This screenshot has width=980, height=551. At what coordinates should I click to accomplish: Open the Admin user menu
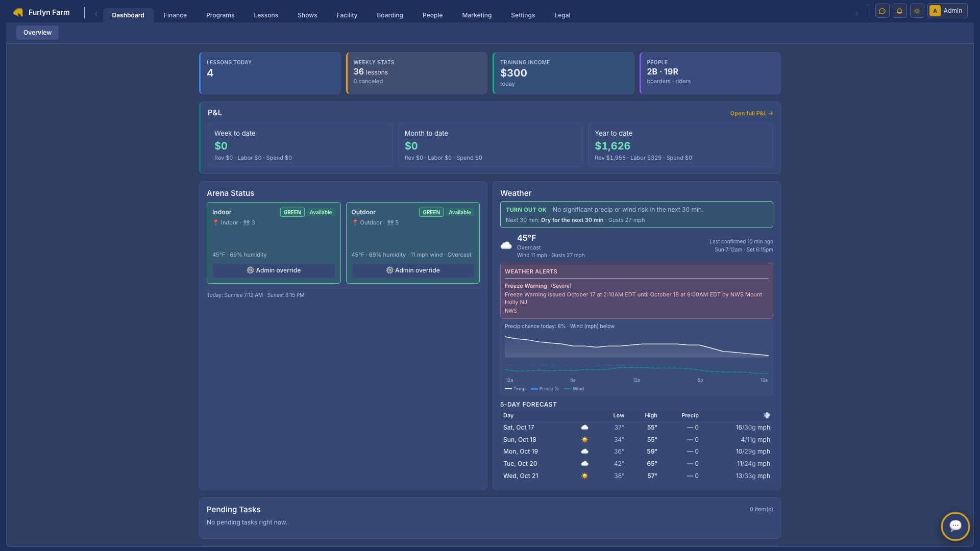click(947, 11)
